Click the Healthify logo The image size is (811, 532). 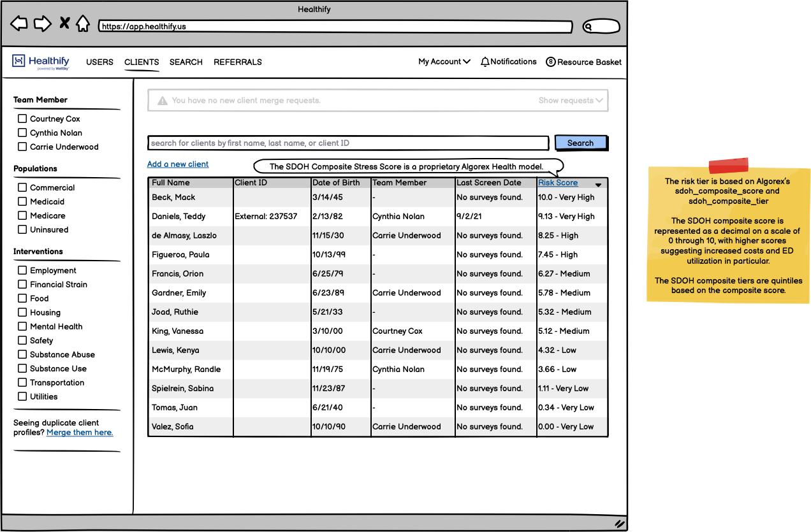click(41, 62)
